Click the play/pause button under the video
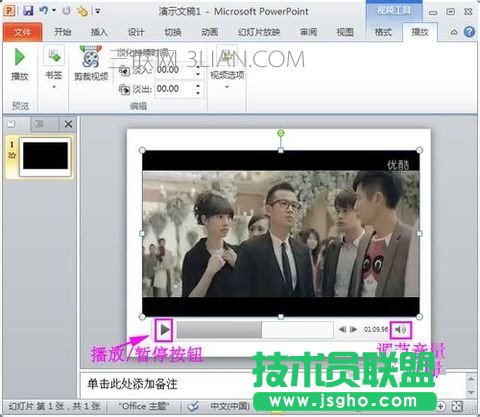 164,330
